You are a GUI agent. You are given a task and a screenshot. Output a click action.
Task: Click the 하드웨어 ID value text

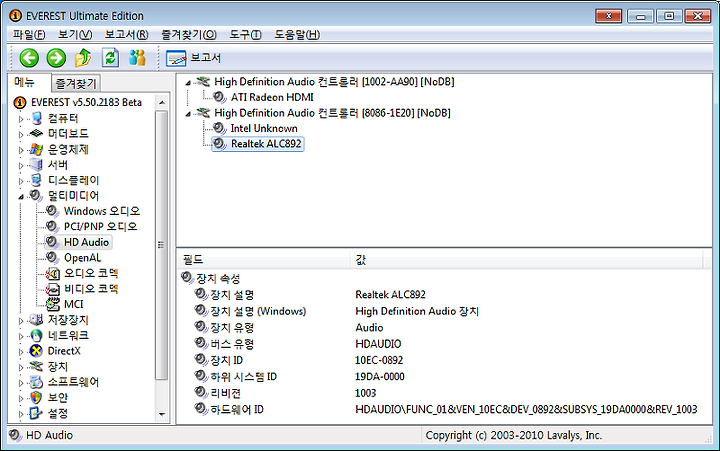coord(526,409)
